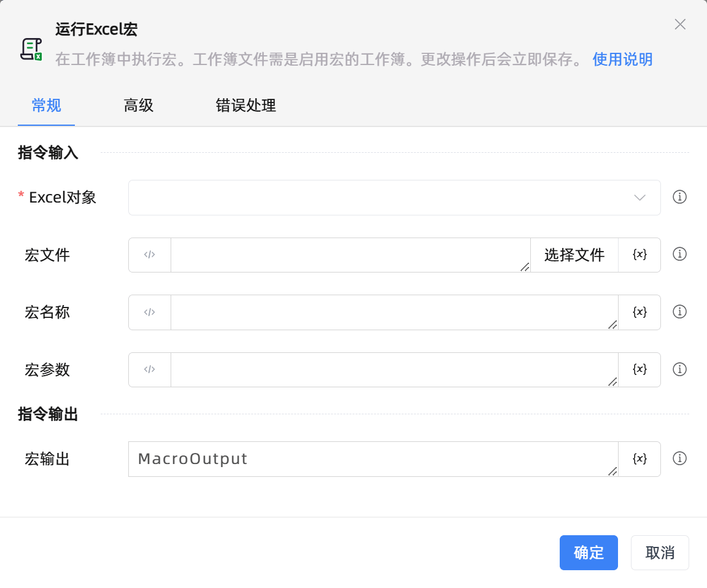Open the 使用说明 link
Viewport: 707px width, 588px height.
pos(622,59)
